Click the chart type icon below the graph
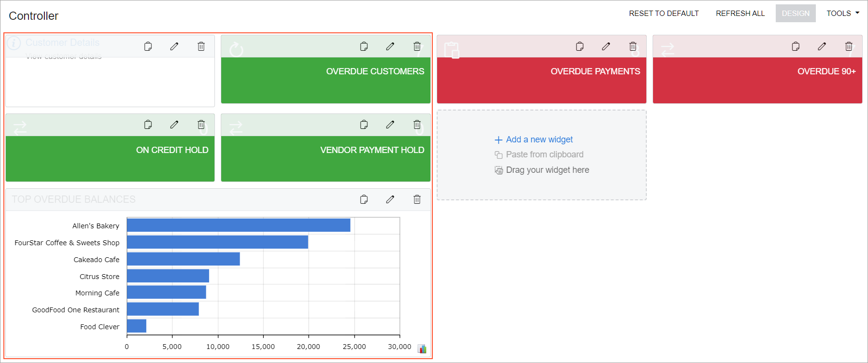Image resolution: width=868 pixels, height=363 pixels. pos(422,349)
